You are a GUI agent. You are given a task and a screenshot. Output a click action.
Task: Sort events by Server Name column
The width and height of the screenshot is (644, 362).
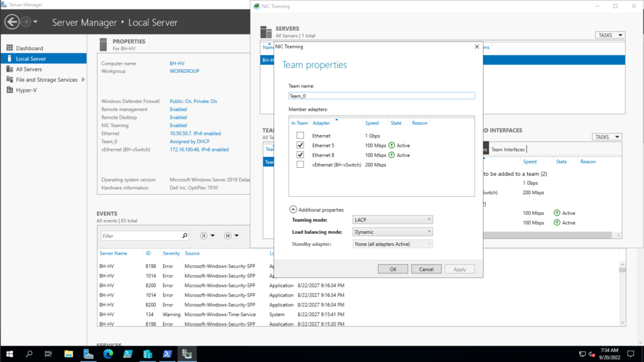113,253
